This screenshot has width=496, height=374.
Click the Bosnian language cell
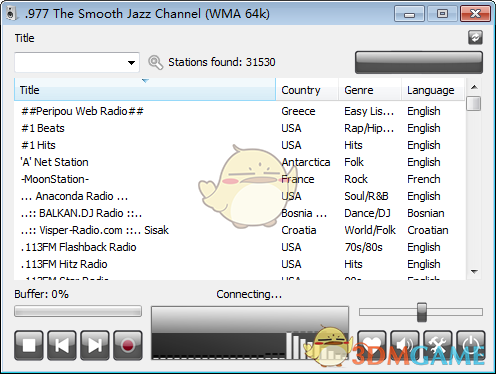426,213
